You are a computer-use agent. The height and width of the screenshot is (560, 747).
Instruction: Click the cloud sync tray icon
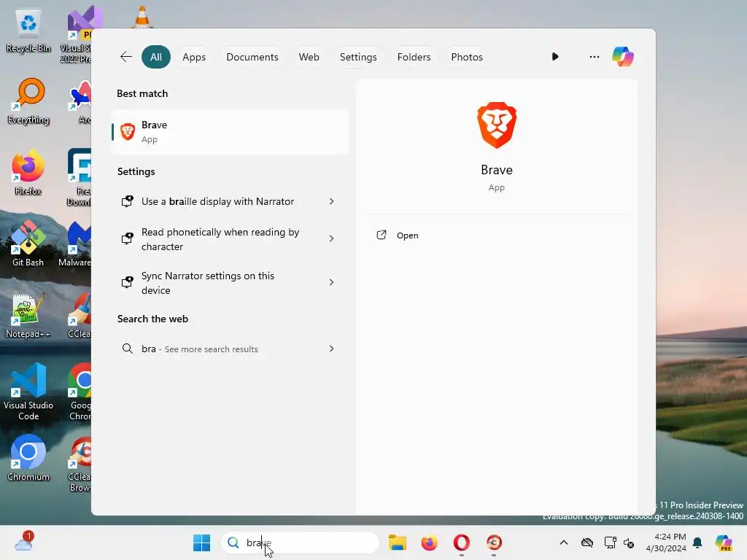coord(587,542)
